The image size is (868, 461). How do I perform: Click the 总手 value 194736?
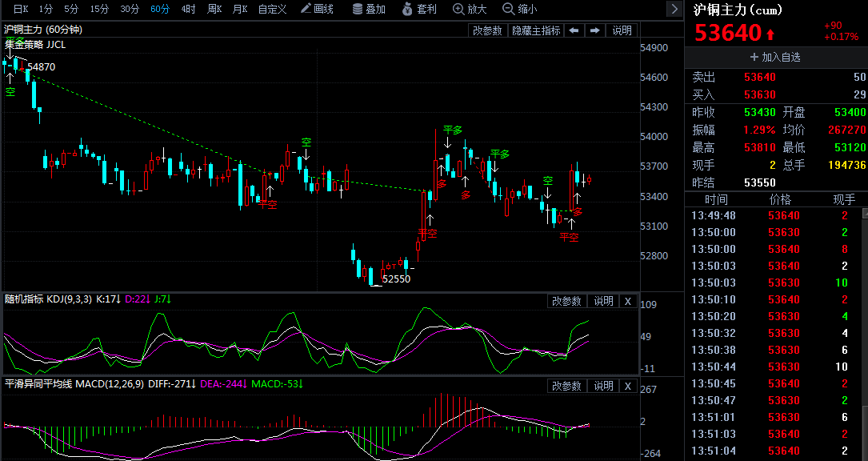click(846, 165)
